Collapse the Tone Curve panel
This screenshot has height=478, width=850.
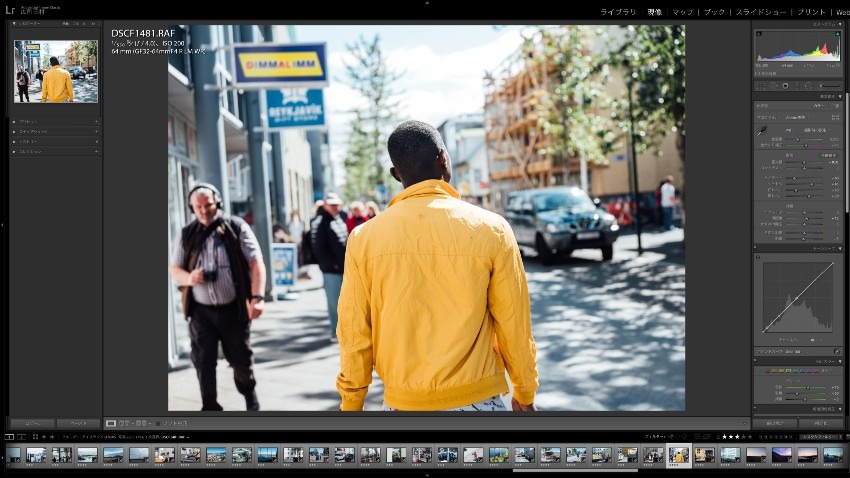tap(837, 248)
